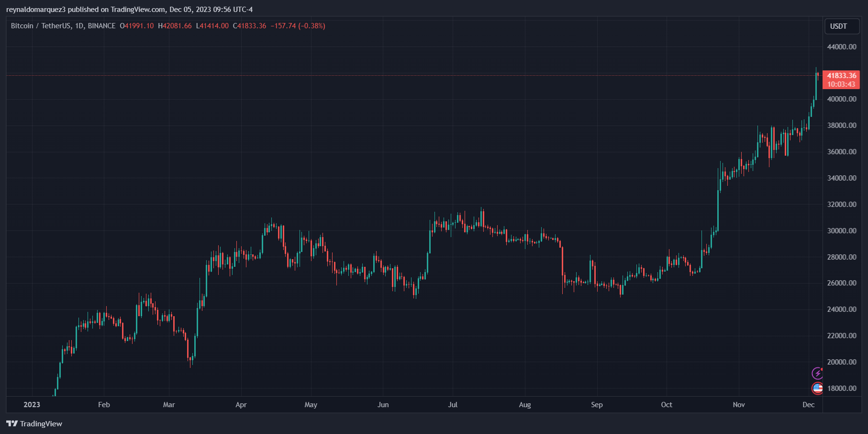
Task: Select the Dec label on the time axis
Action: point(810,405)
